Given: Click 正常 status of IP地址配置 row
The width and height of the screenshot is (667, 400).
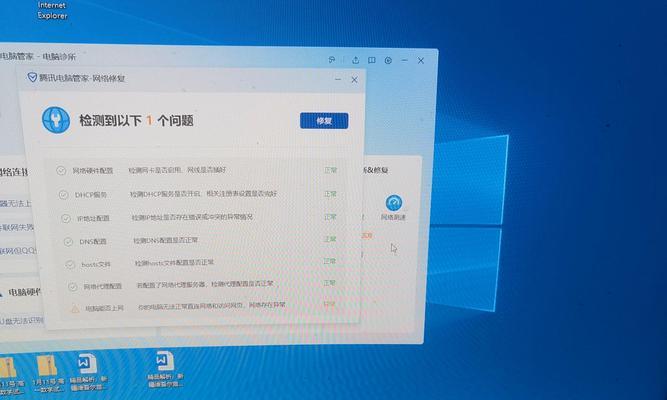Looking at the screenshot, I should pyautogui.click(x=330, y=217).
